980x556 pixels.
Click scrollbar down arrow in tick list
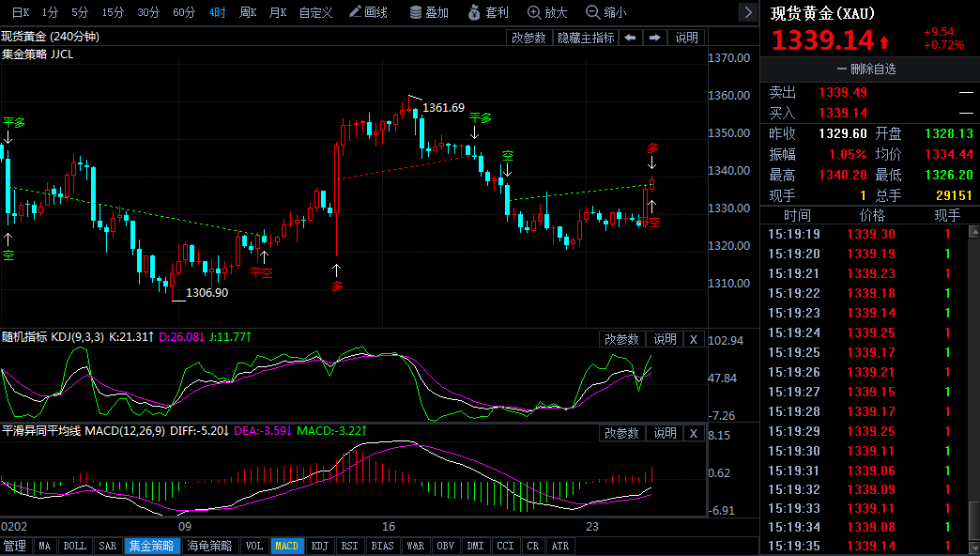pyautogui.click(x=973, y=548)
